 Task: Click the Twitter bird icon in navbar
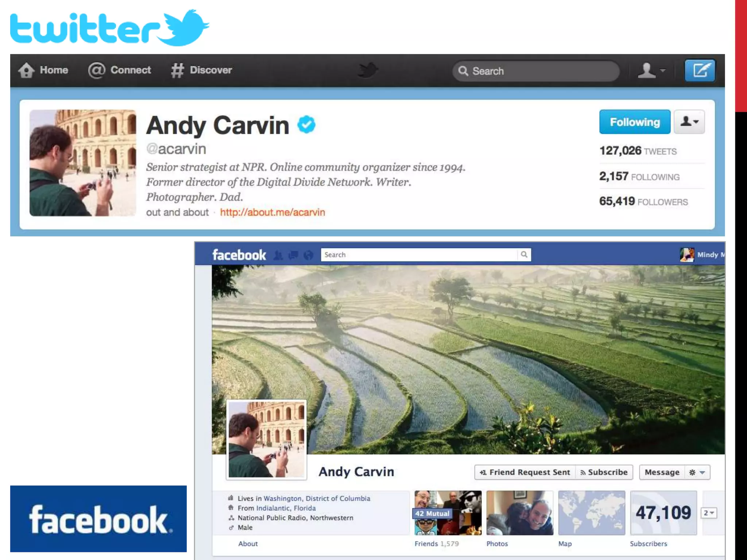click(x=367, y=70)
